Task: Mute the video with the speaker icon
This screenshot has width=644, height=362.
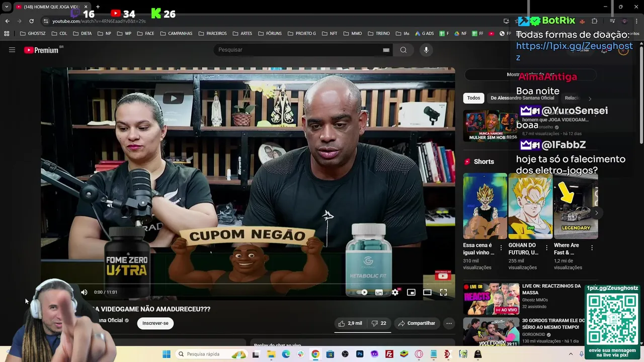Action: coord(84,292)
